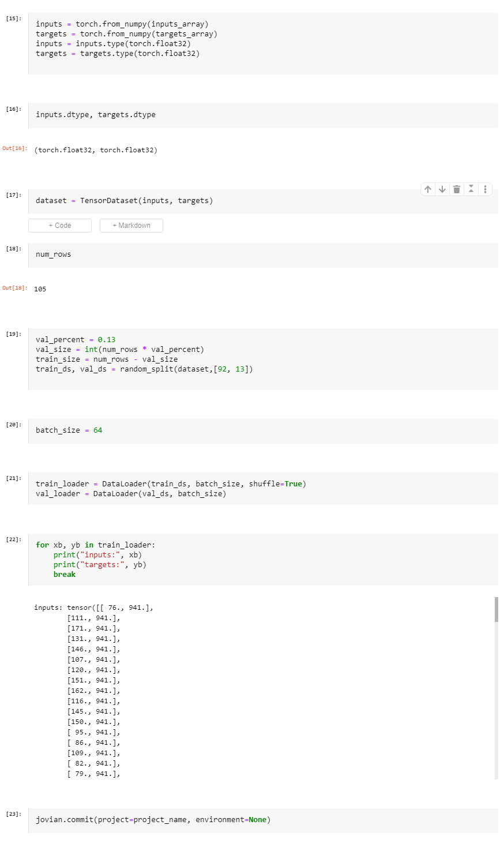Collapse the TensorDataset cell using the hourglass icon
This screenshot has width=504, height=855.
coord(471,189)
